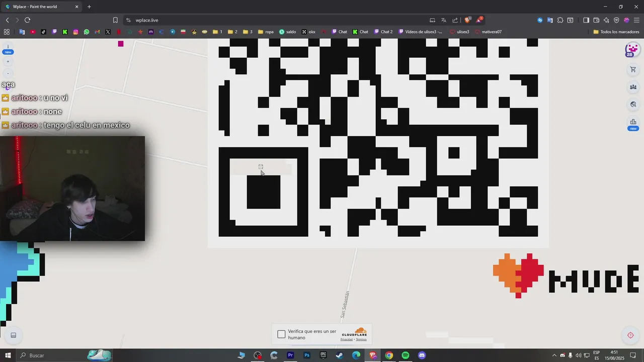The image size is (644, 362).
Task: Open the Chat 2 bookmark
Action: (383, 32)
